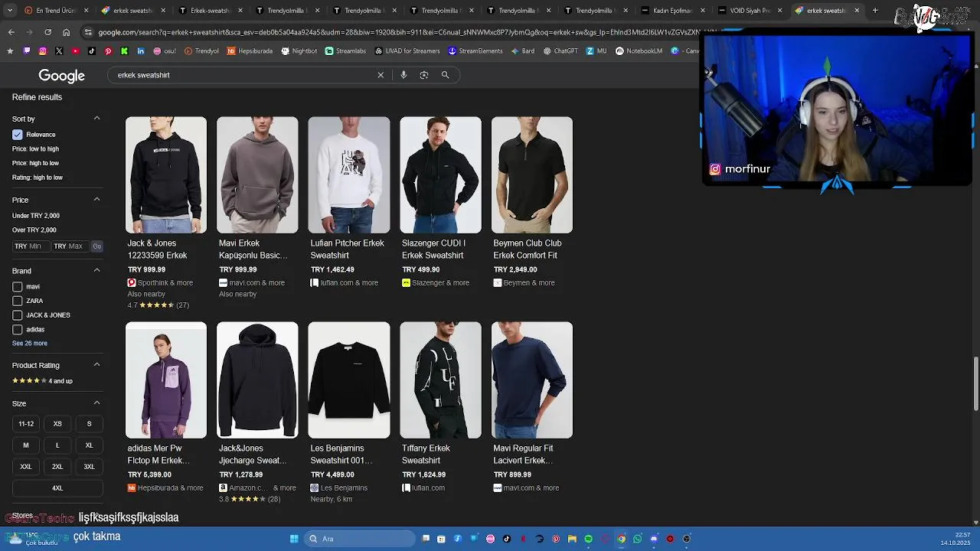
Task: Select size M filter
Action: click(x=26, y=445)
